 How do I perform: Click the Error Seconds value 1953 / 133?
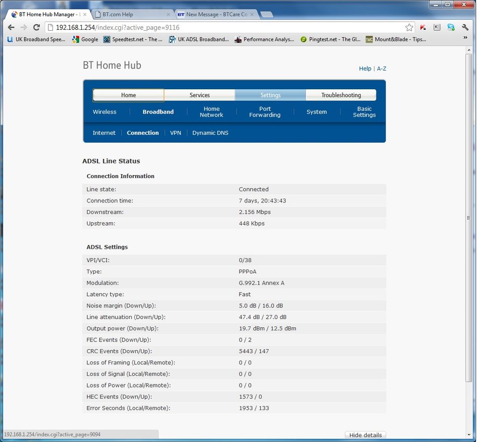tap(254, 408)
